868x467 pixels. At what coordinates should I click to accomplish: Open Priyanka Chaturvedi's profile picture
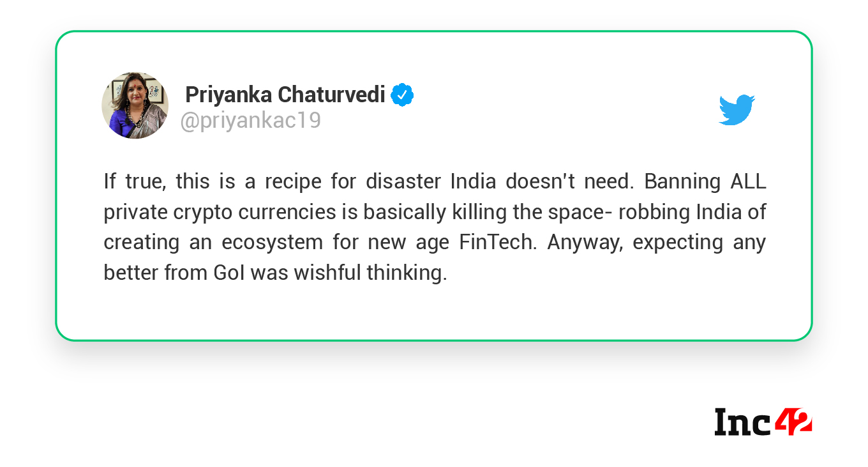coord(135,105)
